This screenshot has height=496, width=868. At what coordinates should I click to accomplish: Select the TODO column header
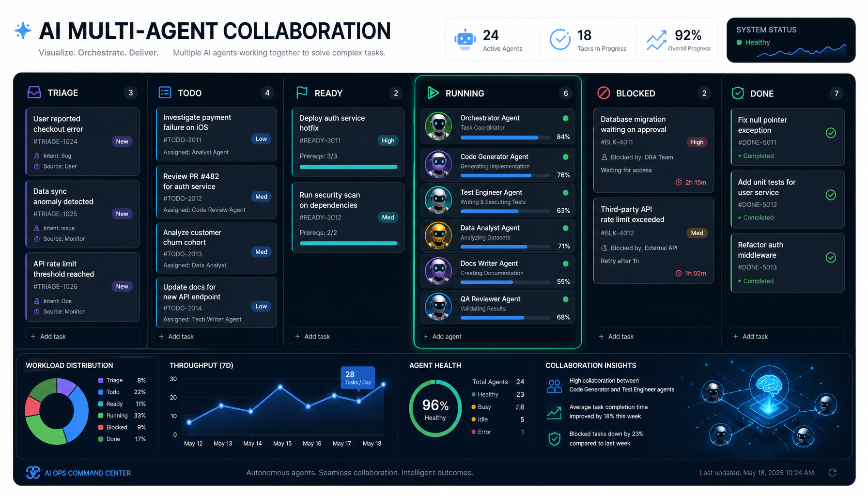click(x=189, y=93)
